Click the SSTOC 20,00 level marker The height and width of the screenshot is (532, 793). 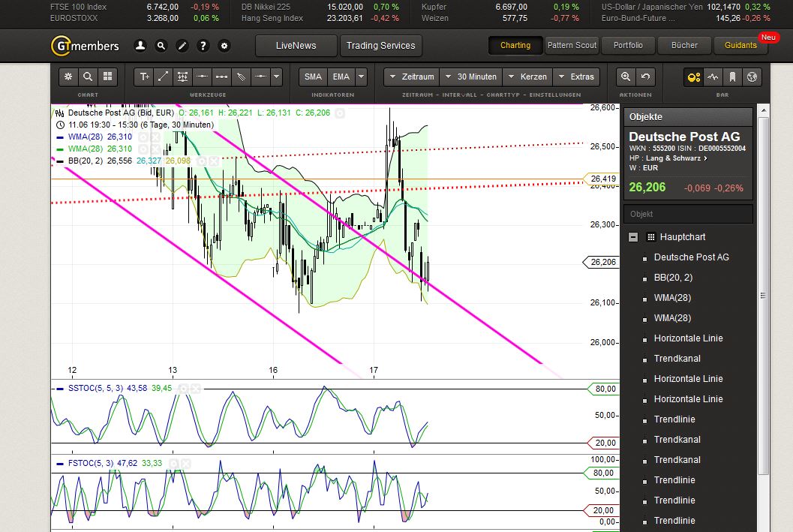click(603, 443)
